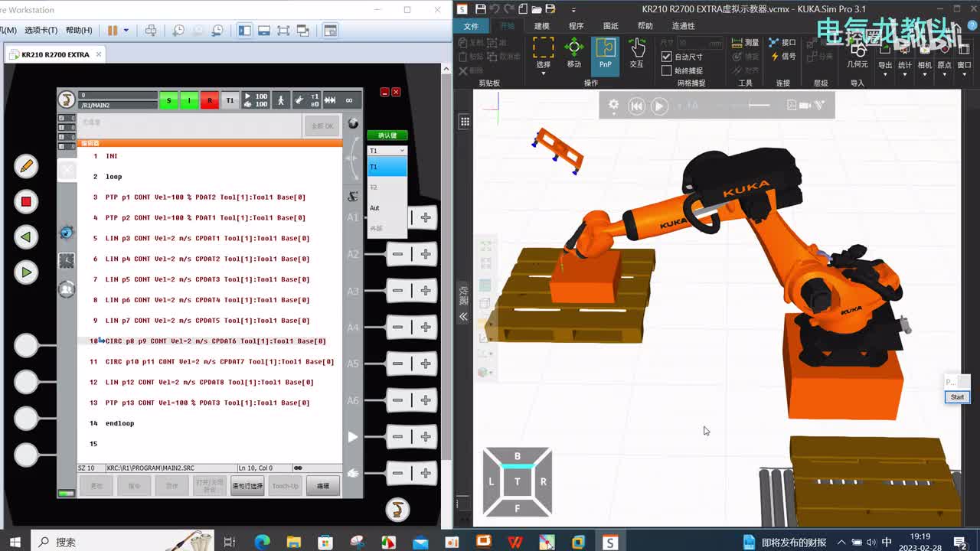
Task: Open the 测量 (Measure) tool
Action: click(x=744, y=43)
